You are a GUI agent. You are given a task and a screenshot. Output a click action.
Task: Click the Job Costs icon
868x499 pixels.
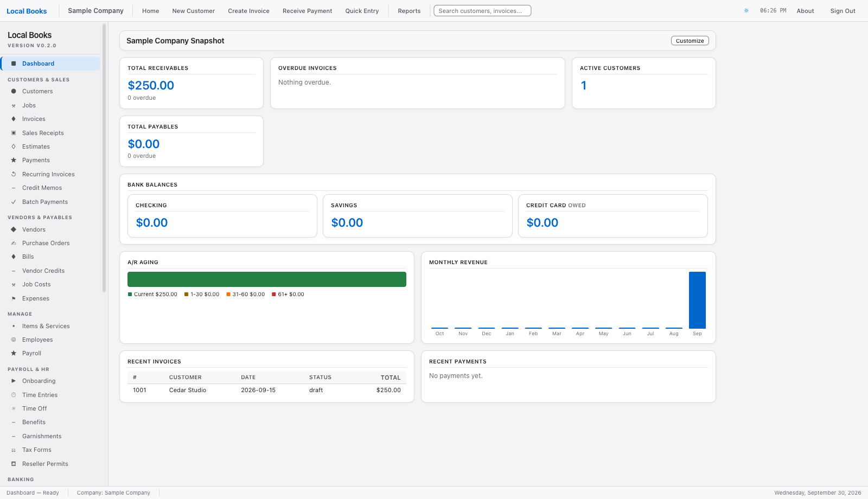tap(14, 284)
